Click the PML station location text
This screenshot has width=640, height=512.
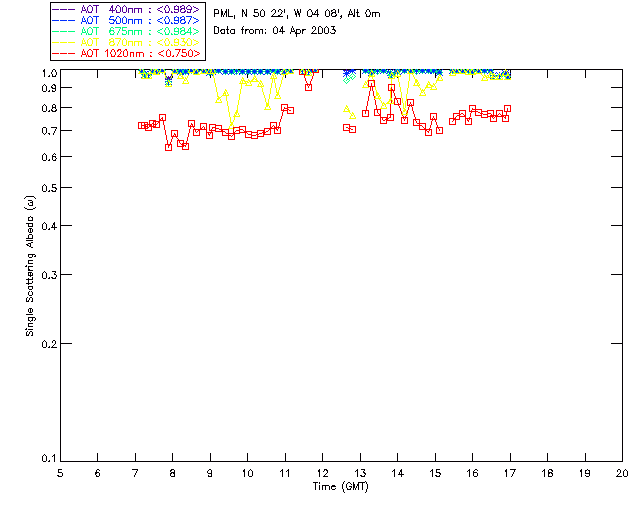pos(297,14)
